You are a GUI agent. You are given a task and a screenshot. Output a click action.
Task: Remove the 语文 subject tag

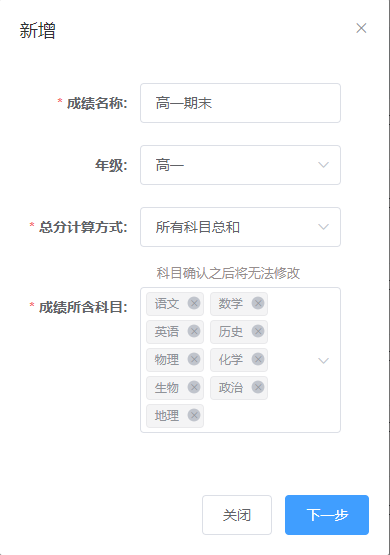coord(194,303)
